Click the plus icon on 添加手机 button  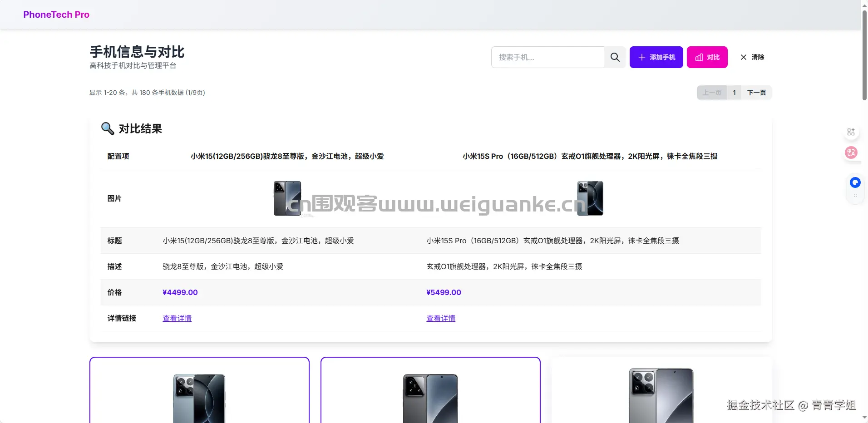[x=641, y=57]
